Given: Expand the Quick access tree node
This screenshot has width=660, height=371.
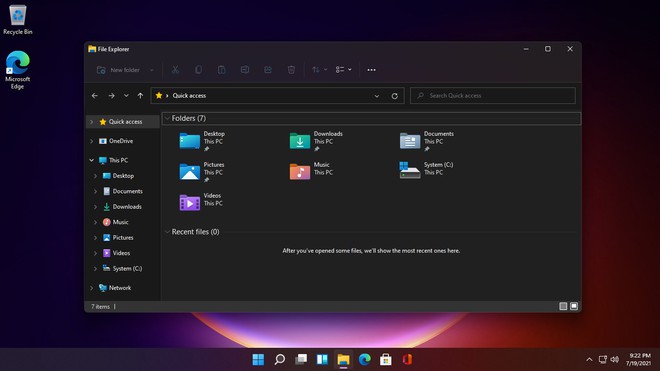Looking at the screenshot, I should (x=91, y=122).
